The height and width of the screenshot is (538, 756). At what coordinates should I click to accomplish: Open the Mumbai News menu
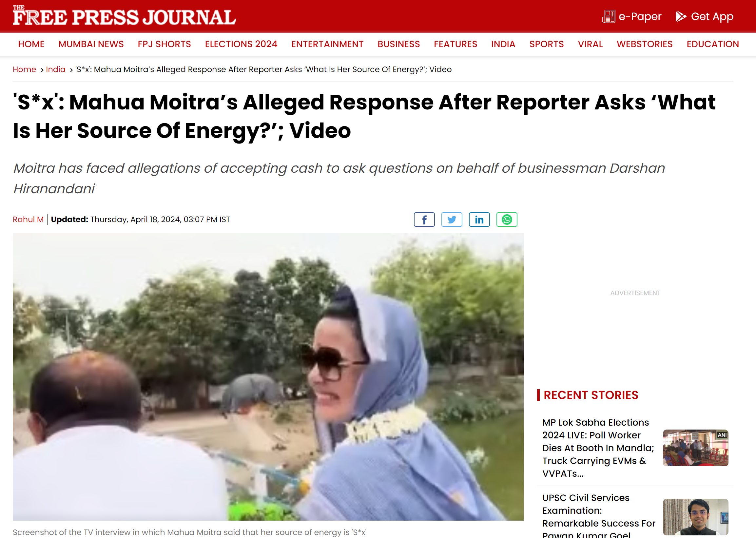point(91,44)
